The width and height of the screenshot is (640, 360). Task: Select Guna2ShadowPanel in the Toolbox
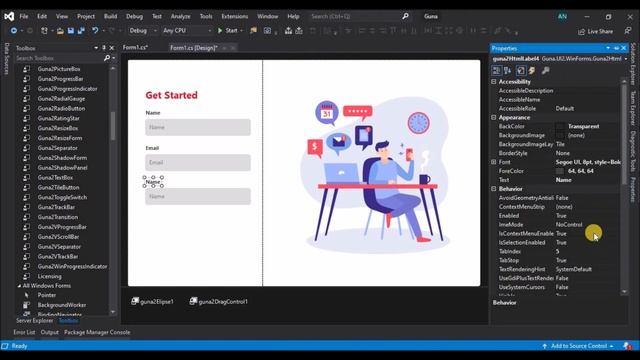62,168
